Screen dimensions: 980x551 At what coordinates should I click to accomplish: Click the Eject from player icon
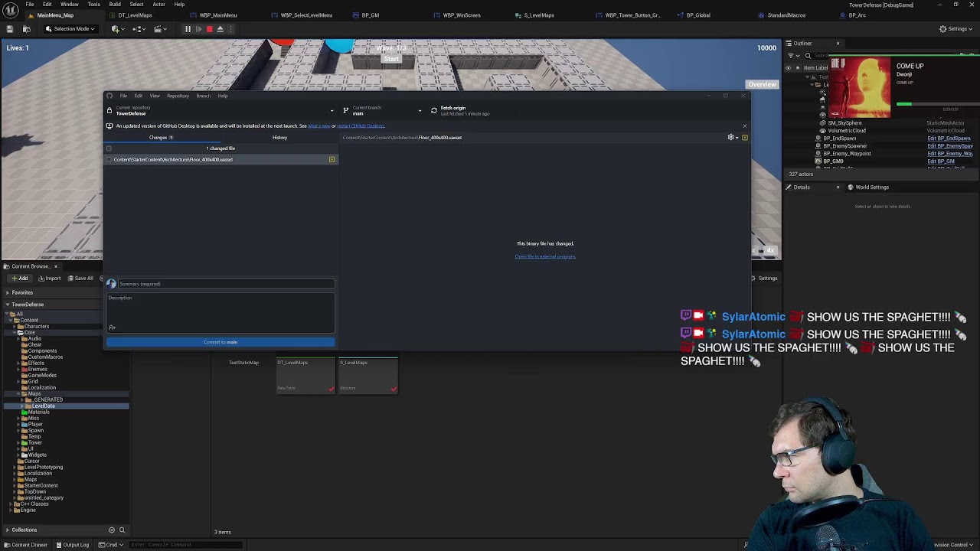[220, 29]
